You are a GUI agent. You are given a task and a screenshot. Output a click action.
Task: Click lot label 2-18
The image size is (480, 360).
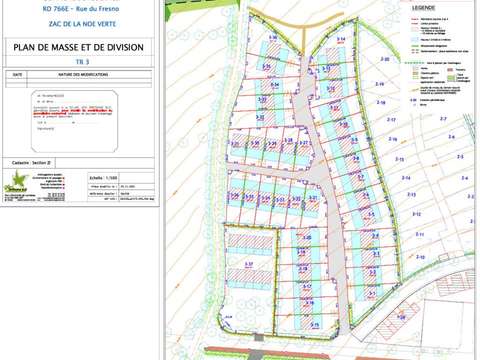[381, 102]
